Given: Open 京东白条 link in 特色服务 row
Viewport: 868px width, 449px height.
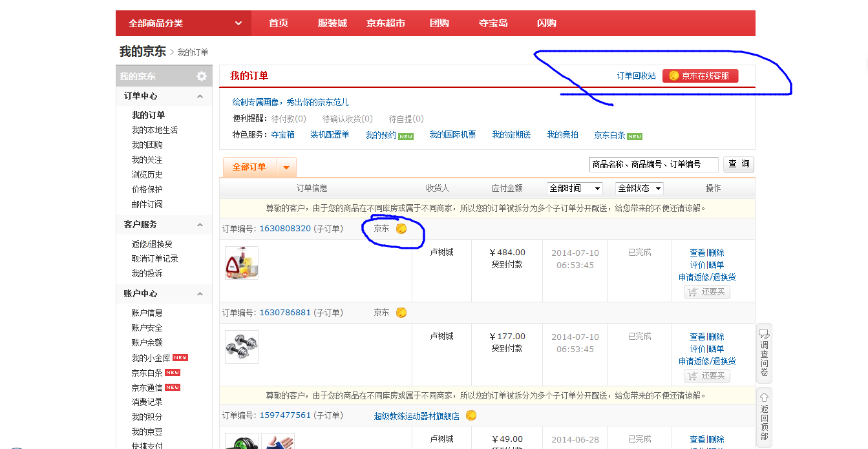Looking at the screenshot, I should point(610,136).
